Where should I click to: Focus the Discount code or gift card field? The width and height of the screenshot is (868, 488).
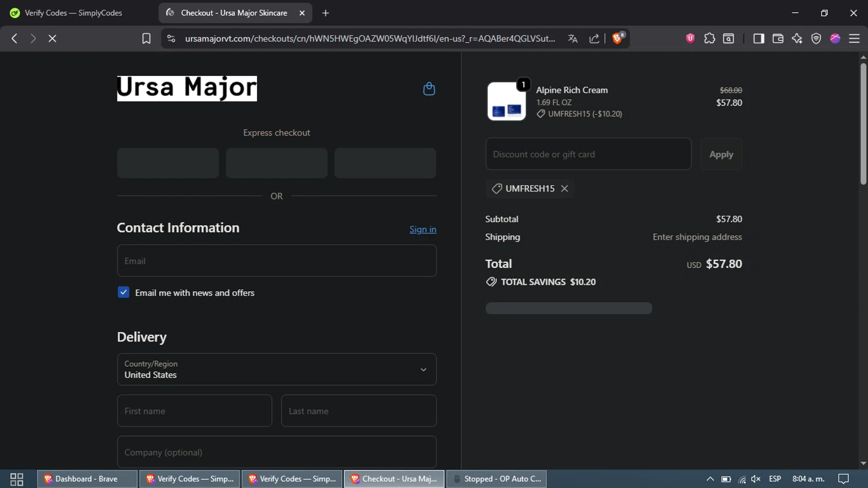[x=589, y=154]
